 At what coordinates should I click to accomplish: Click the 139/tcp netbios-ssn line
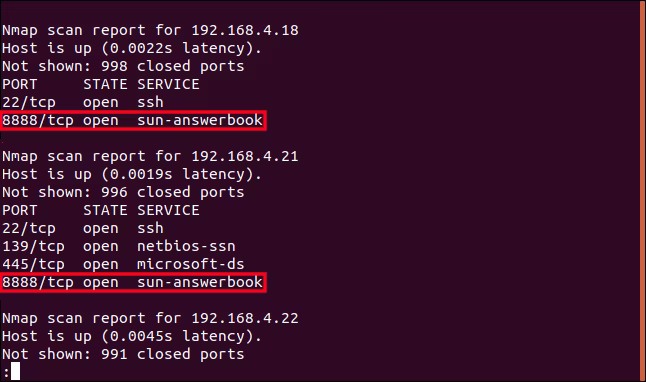click(x=119, y=246)
